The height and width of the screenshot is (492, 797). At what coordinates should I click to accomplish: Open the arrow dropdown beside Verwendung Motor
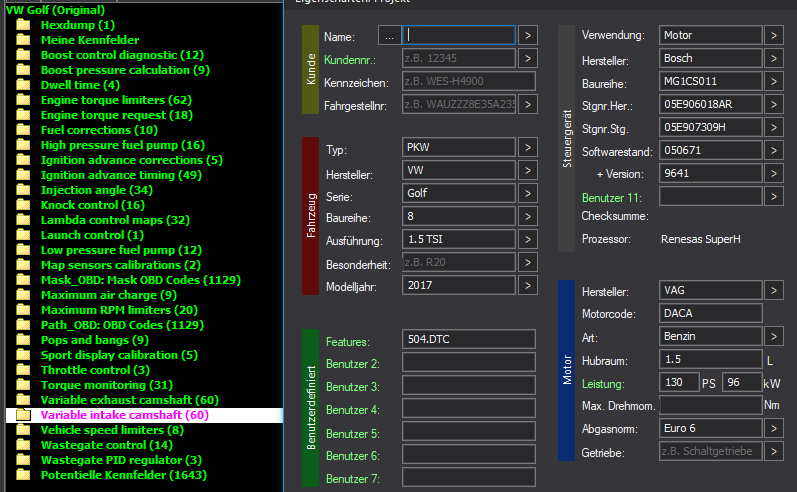tap(774, 35)
